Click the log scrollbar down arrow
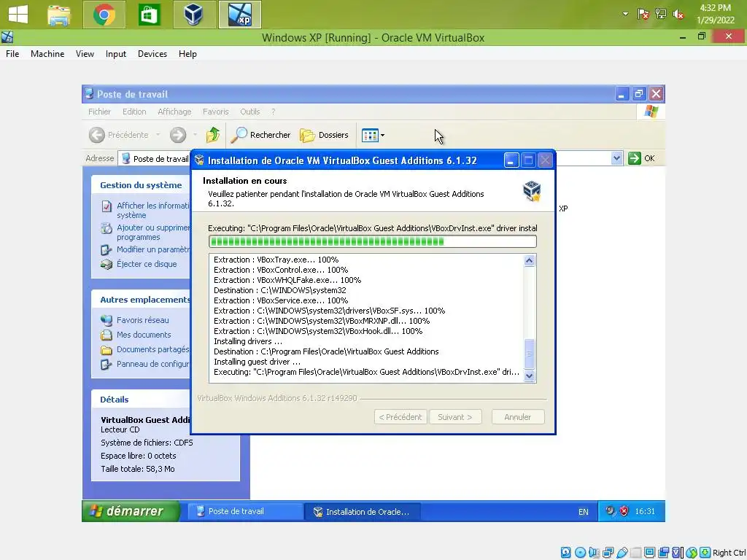This screenshot has width=747, height=560. point(529,376)
